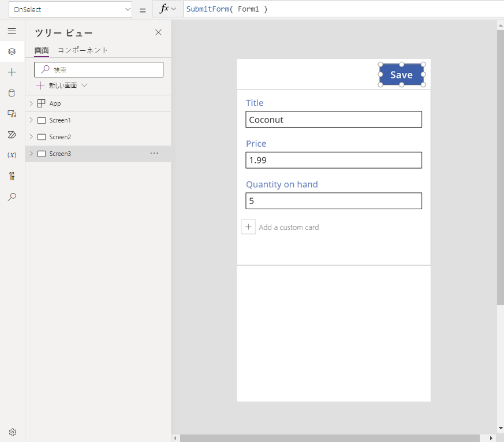
Task: Expand the new screen dropdown chevron
Action: pos(84,86)
